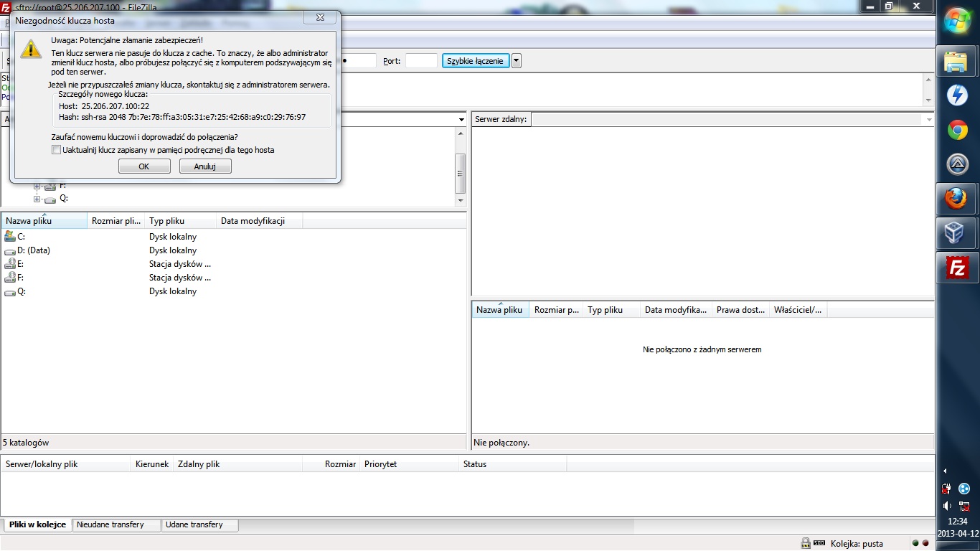Sort remote files by Właściciel column
This screenshot has height=551, width=980.
pyautogui.click(x=798, y=310)
